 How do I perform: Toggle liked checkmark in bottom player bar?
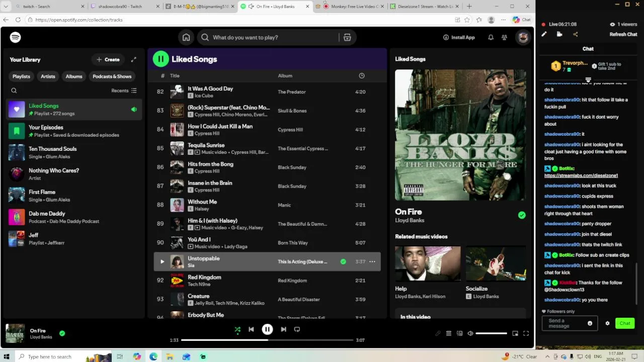62,333
